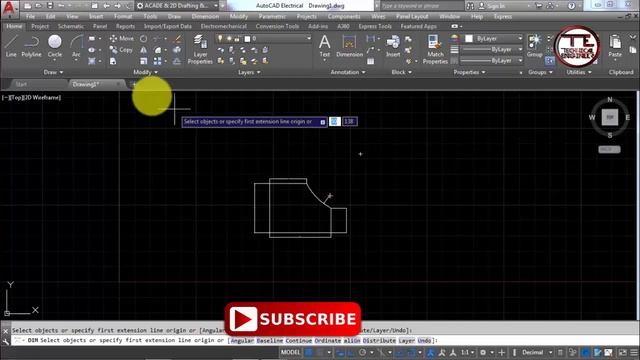Activate the Copy command
Screen dimensions: 640x360
(x=121, y=50)
